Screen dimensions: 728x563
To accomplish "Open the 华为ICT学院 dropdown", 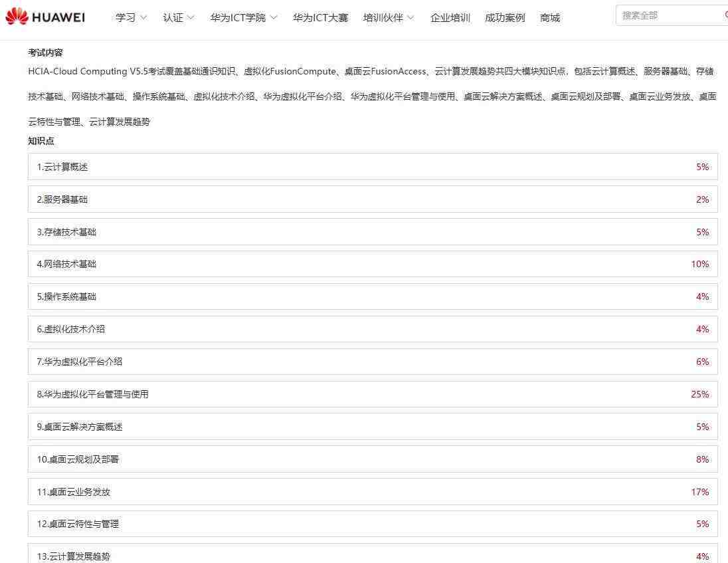I will 243,18.
